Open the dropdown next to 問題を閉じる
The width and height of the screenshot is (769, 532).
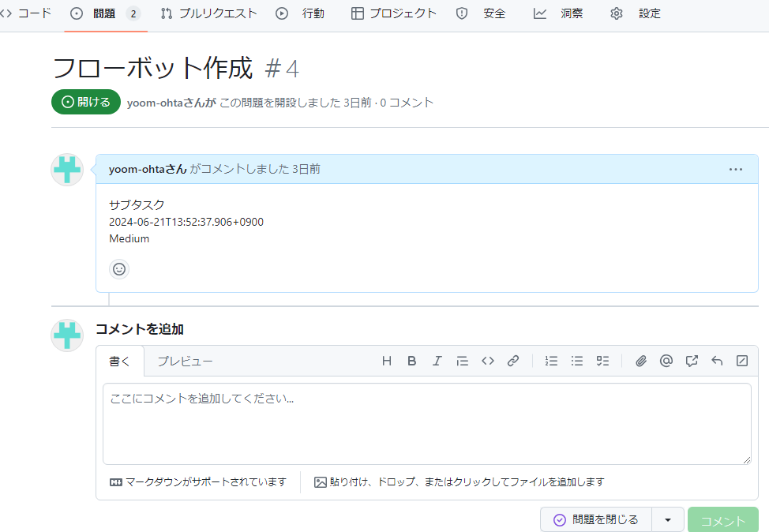click(x=666, y=519)
